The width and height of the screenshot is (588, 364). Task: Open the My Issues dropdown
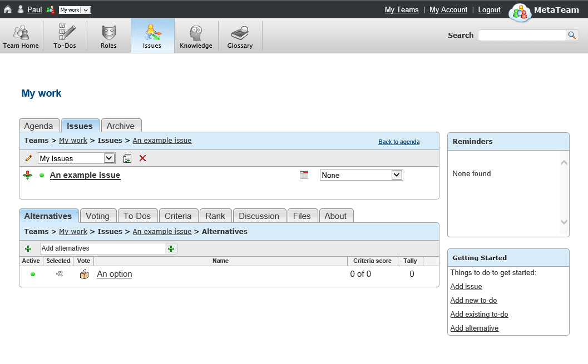tap(76, 158)
